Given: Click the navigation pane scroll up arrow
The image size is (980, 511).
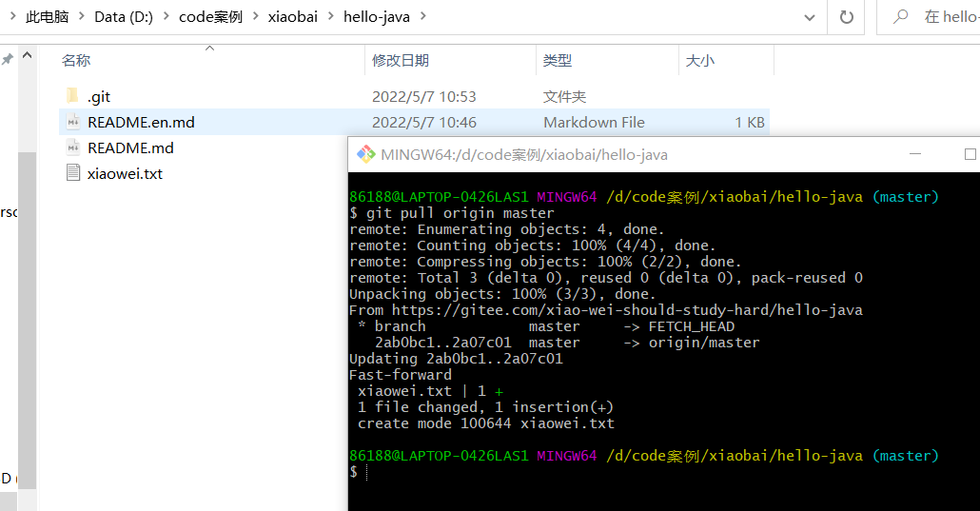Looking at the screenshot, I should tap(27, 55).
